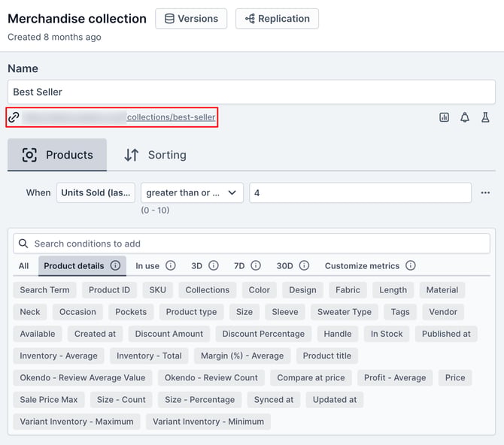Click the Best Seller name field
The height and width of the screenshot is (445, 504).
[251, 92]
